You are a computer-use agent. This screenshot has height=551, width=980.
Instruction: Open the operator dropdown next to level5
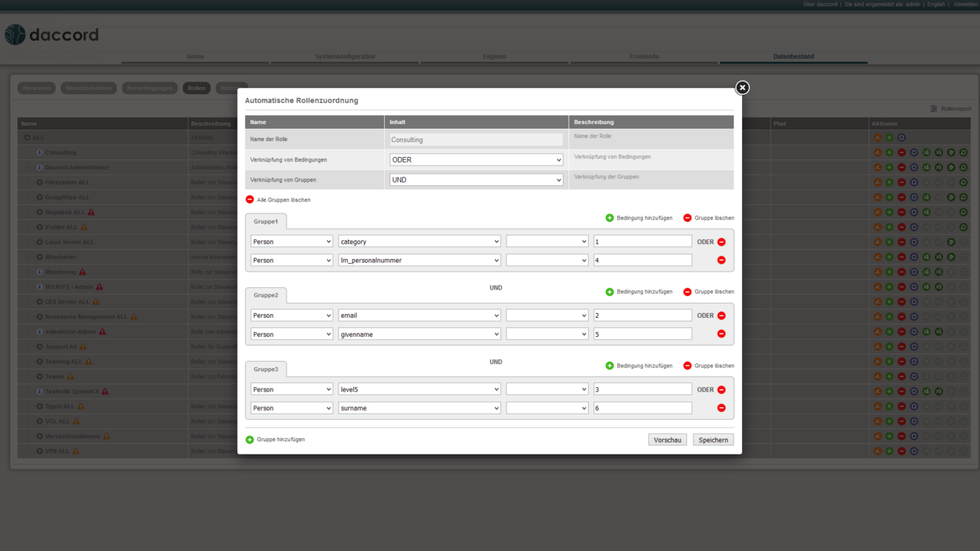pos(547,389)
